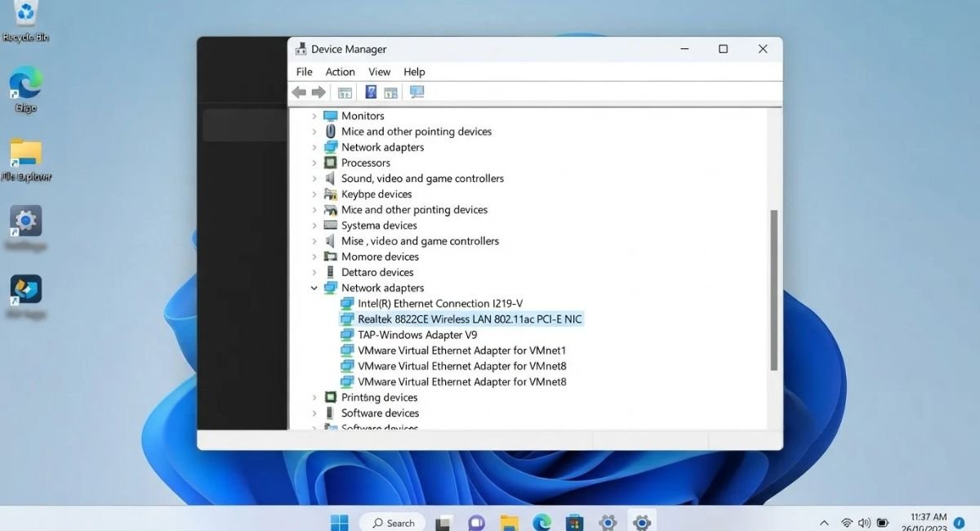Expand the Systema devices category
Image resolution: width=980 pixels, height=531 pixels.
tap(314, 225)
